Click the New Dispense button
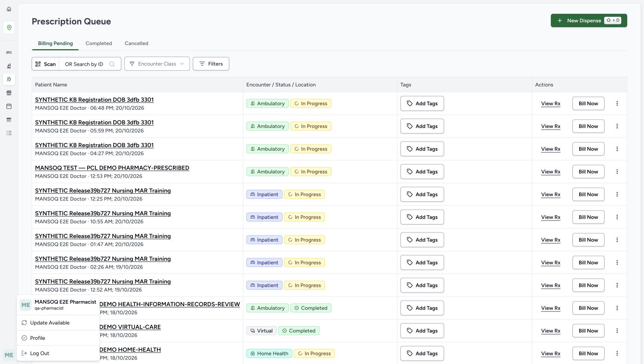 (589, 20)
